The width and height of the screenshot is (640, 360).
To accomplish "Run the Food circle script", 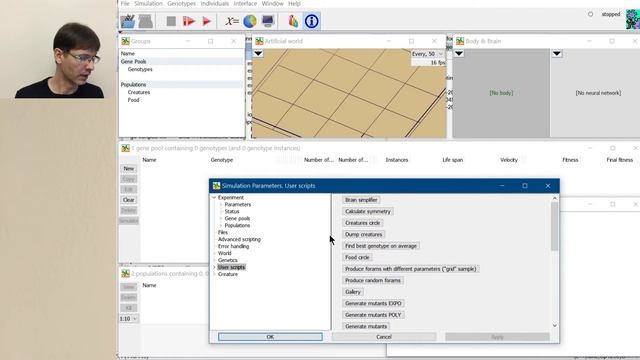I will click(x=357, y=257).
